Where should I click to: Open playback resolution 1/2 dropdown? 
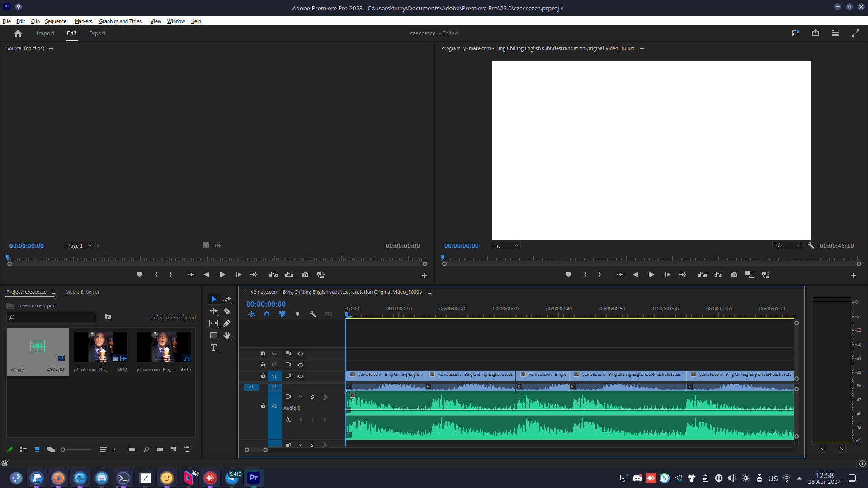788,245
